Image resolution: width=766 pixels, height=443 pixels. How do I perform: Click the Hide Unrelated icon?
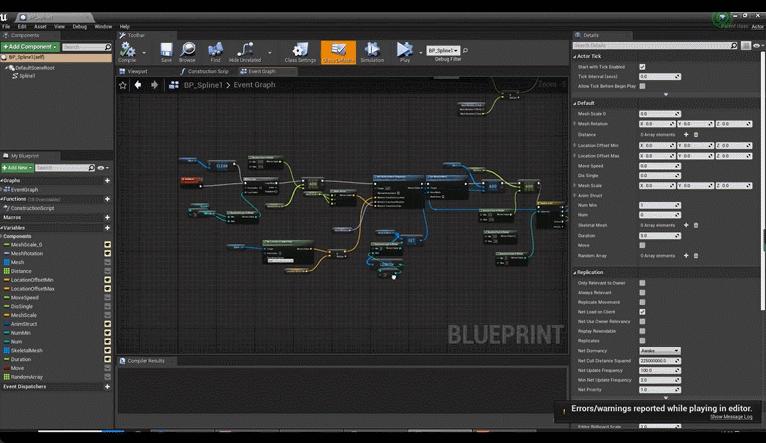pos(244,50)
